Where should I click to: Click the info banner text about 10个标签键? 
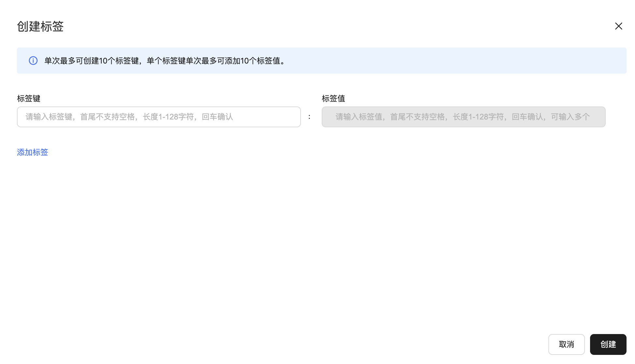164,61
